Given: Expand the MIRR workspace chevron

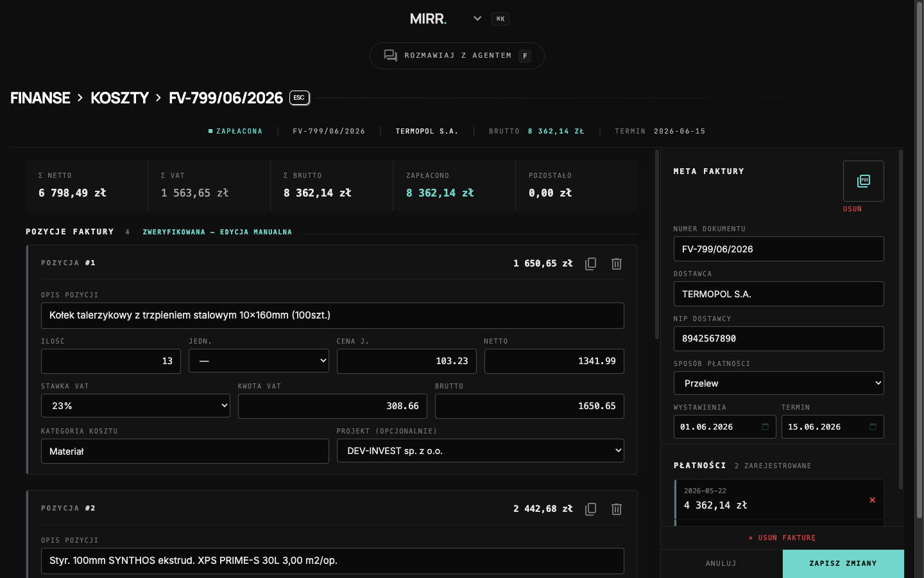Looking at the screenshot, I should point(477,19).
